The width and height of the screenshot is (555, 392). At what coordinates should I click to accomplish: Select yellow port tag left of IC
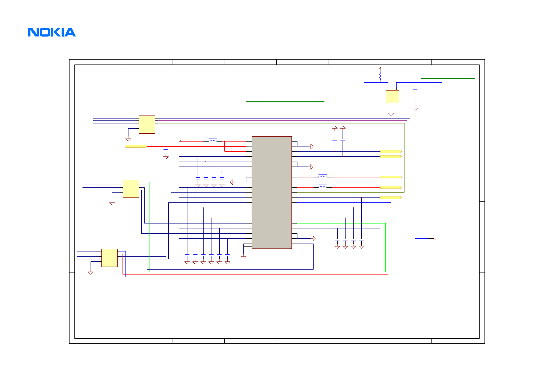(136, 146)
